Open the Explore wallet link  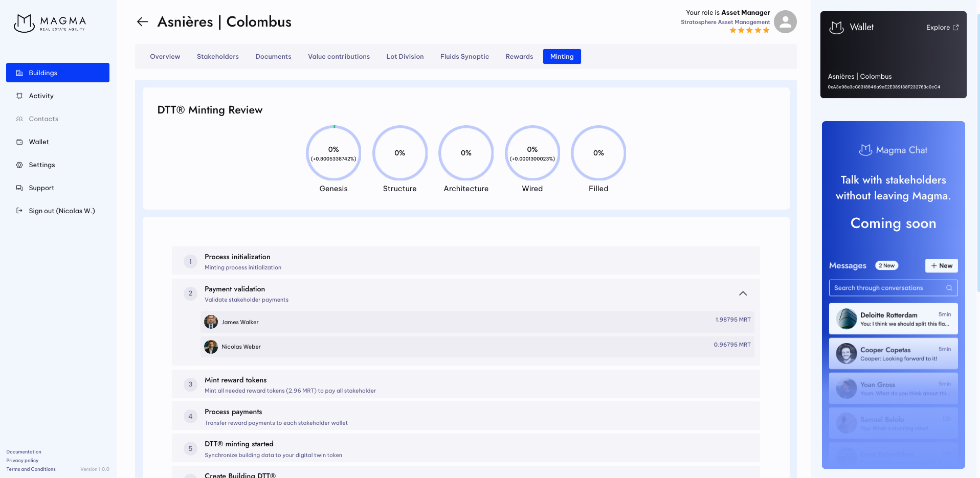click(x=942, y=28)
